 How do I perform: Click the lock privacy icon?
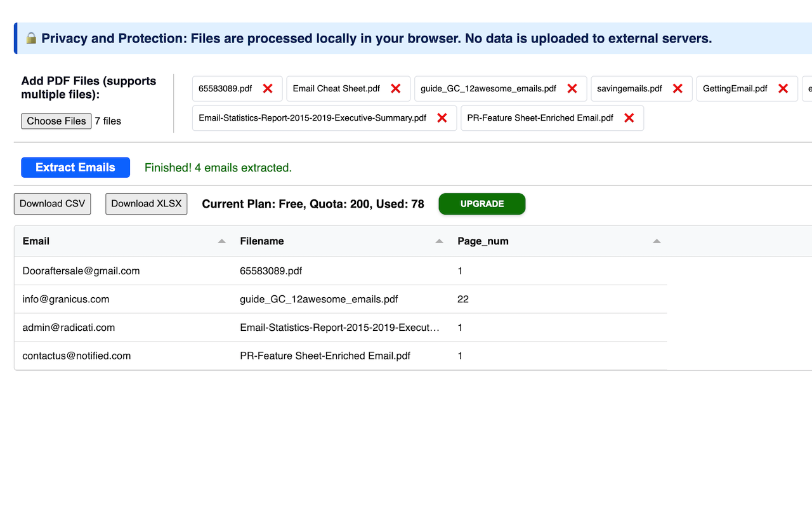coord(31,39)
